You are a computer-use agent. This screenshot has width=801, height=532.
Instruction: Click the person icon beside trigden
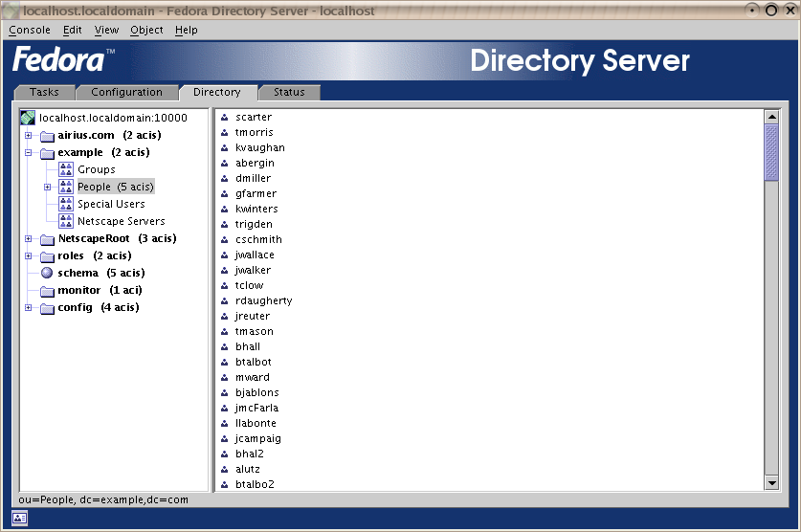(x=224, y=225)
